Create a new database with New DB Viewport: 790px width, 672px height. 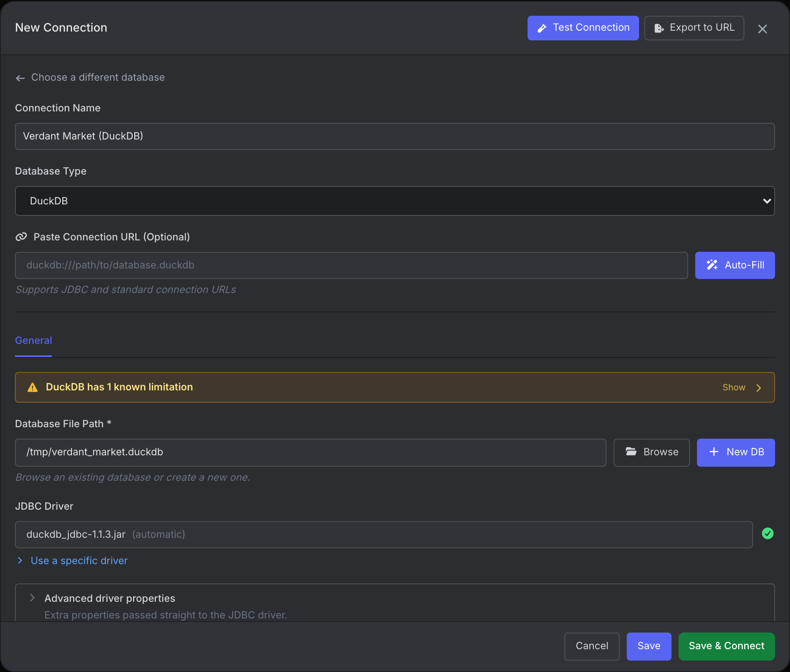click(736, 452)
